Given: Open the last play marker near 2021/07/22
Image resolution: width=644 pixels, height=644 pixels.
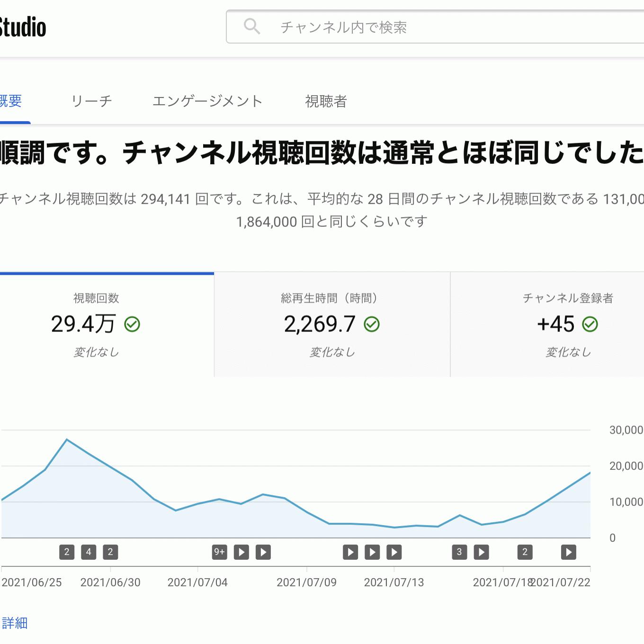Looking at the screenshot, I should tap(568, 552).
